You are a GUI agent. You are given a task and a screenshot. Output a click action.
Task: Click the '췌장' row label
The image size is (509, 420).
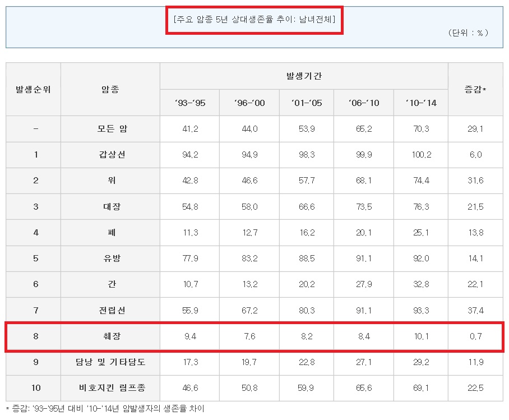pos(110,336)
